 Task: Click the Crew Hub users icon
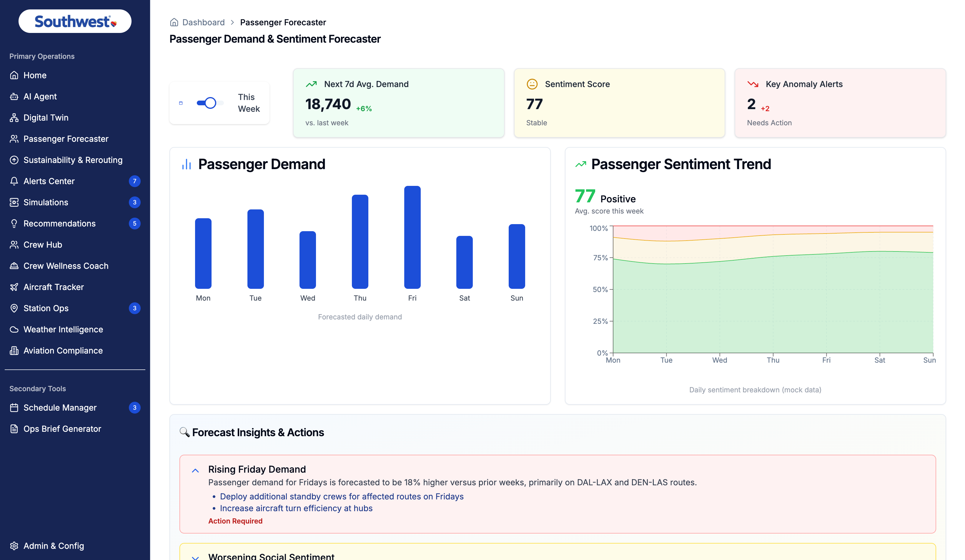pyautogui.click(x=14, y=245)
